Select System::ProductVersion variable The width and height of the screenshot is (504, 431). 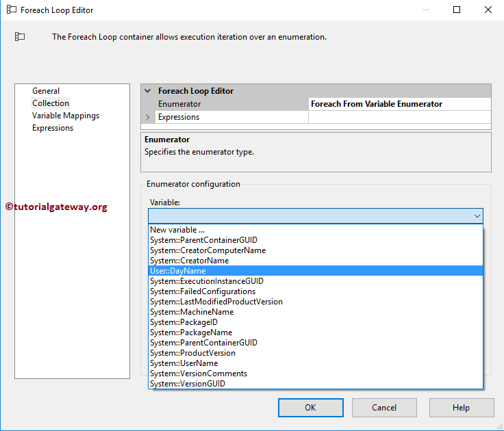[x=316, y=353]
